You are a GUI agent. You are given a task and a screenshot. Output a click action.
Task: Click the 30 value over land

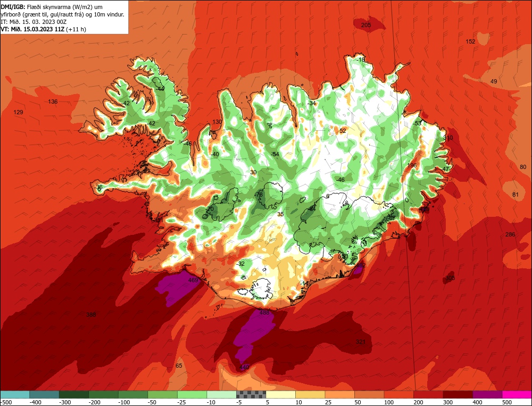click(x=253, y=172)
